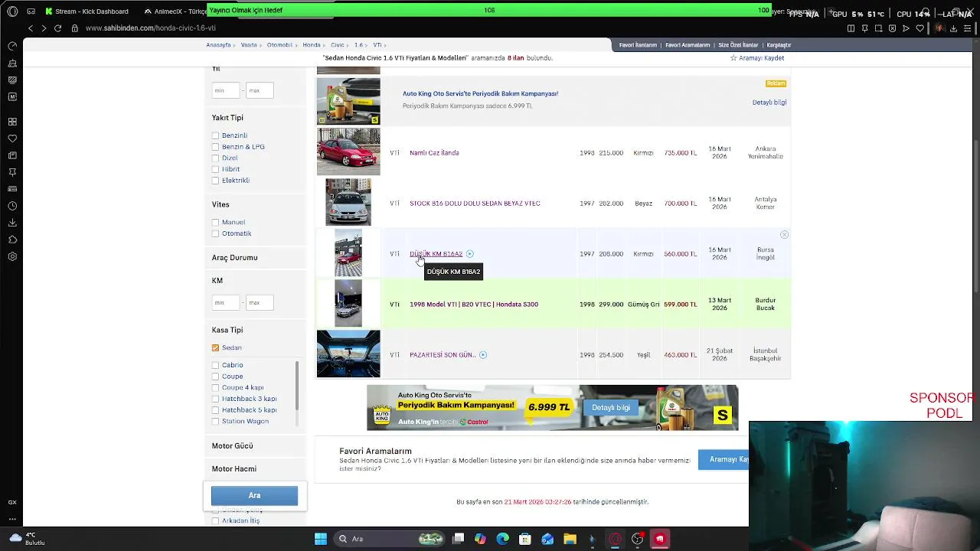The height and width of the screenshot is (551, 980).
Task: Open the weather widget showing 4°C Bulutlu
Action: (x=28, y=539)
